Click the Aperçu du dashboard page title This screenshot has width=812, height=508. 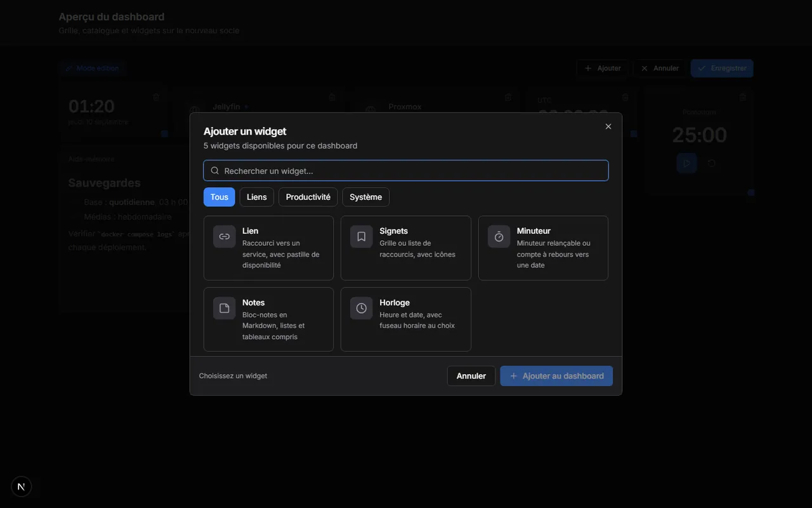click(x=112, y=17)
